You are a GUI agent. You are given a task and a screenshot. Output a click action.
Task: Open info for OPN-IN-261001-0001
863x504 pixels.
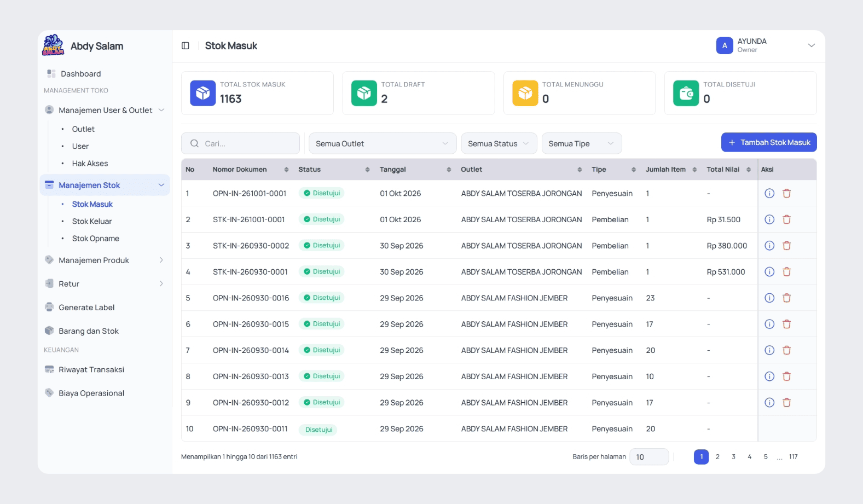click(x=769, y=193)
